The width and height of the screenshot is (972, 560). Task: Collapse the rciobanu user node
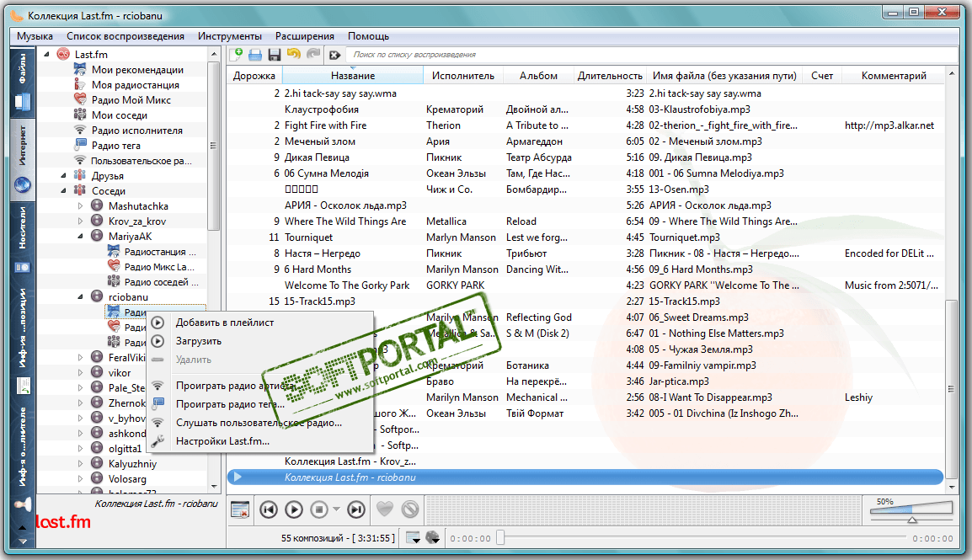pyautogui.click(x=80, y=296)
